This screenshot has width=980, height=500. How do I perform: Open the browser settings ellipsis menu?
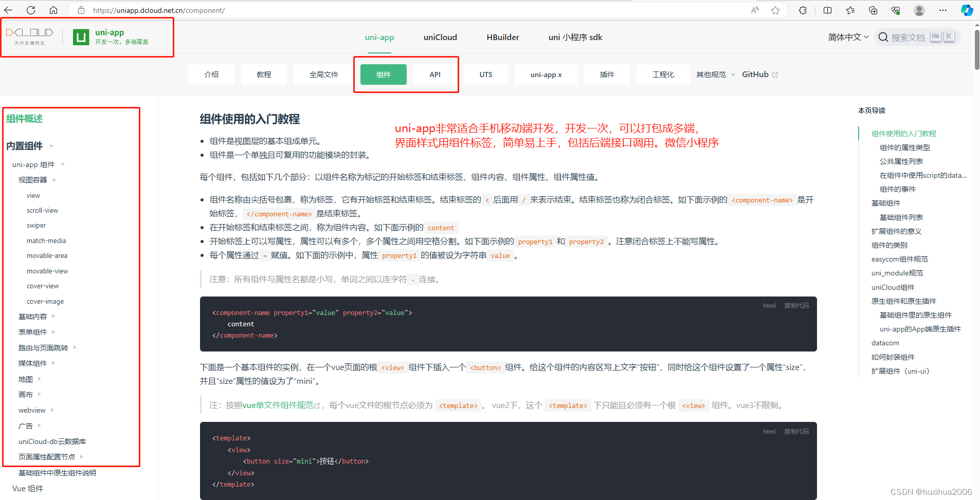[x=942, y=10]
